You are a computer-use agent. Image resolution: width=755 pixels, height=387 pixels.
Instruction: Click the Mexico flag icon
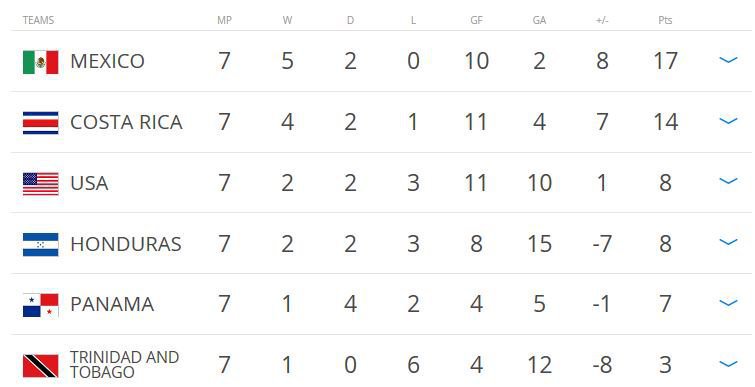(x=40, y=62)
